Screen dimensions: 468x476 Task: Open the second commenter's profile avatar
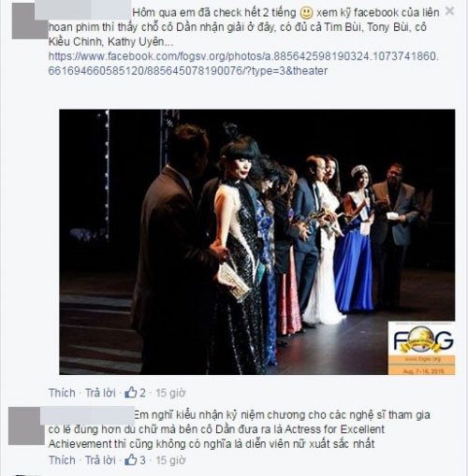[24, 426]
